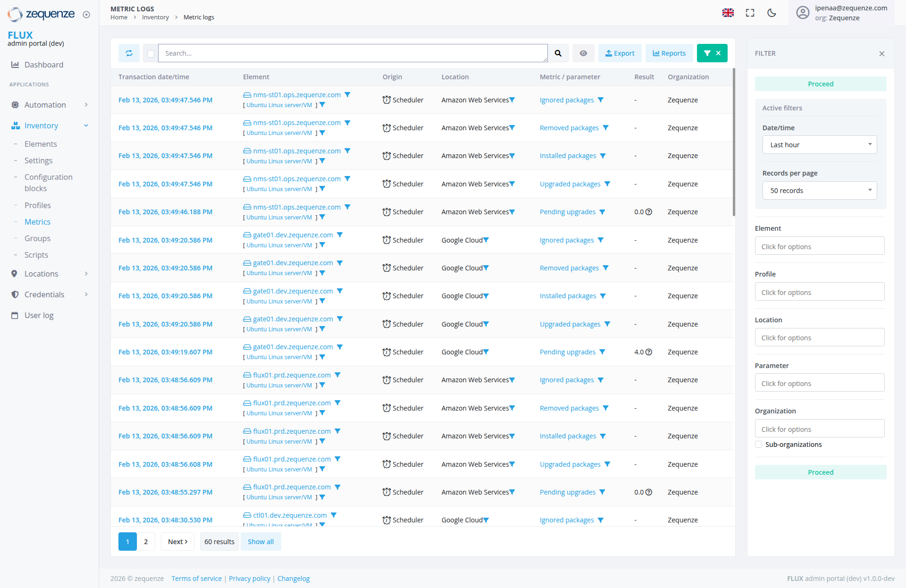Click the Scheduler clock icon in the first row
The height and width of the screenshot is (588, 906).
click(386, 100)
